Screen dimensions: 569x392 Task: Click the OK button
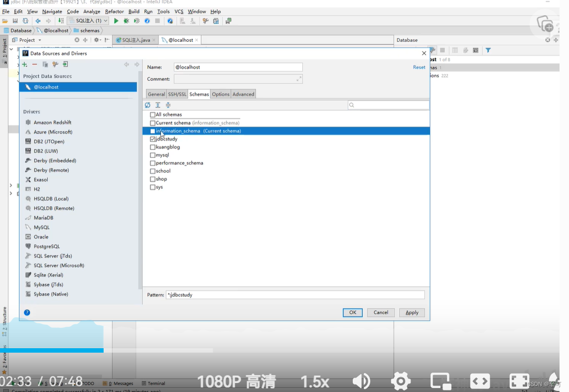(x=353, y=313)
